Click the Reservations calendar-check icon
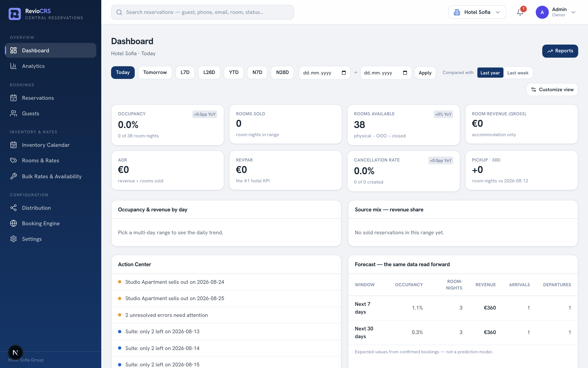The image size is (588, 368). click(13, 98)
